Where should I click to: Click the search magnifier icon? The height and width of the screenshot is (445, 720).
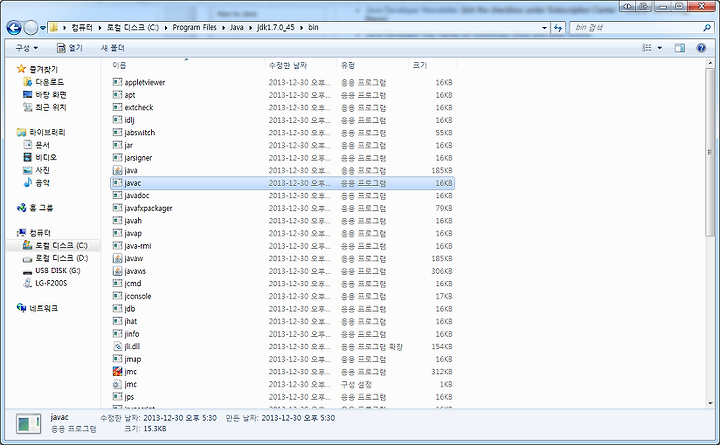point(707,28)
